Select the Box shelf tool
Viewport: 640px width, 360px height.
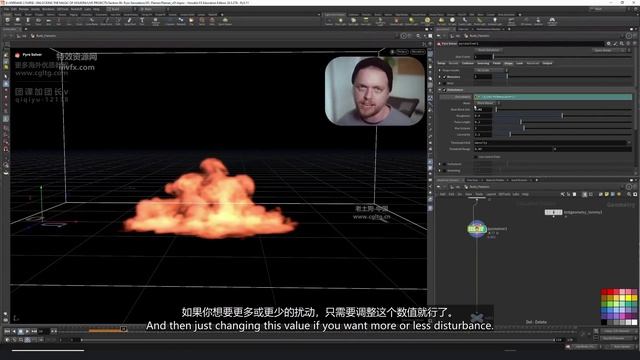(7, 21)
